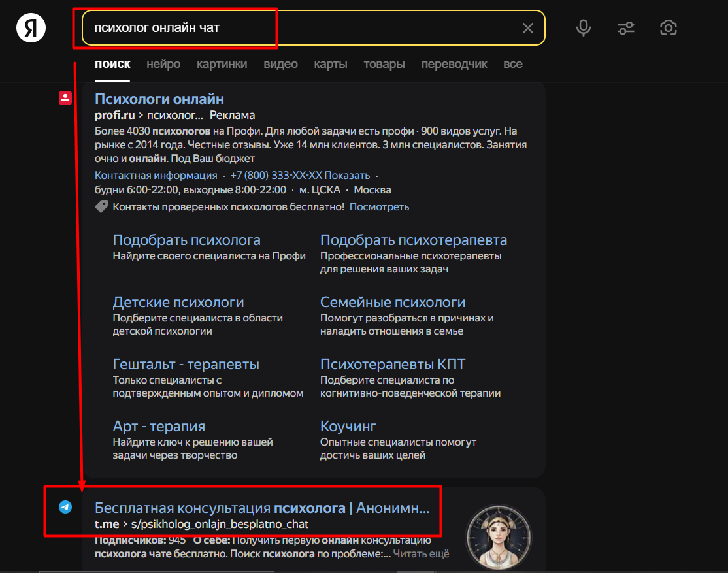Click the Психотерапевты КПТ link
728x573 pixels.
pyautogui.click(x=393, y=364)
